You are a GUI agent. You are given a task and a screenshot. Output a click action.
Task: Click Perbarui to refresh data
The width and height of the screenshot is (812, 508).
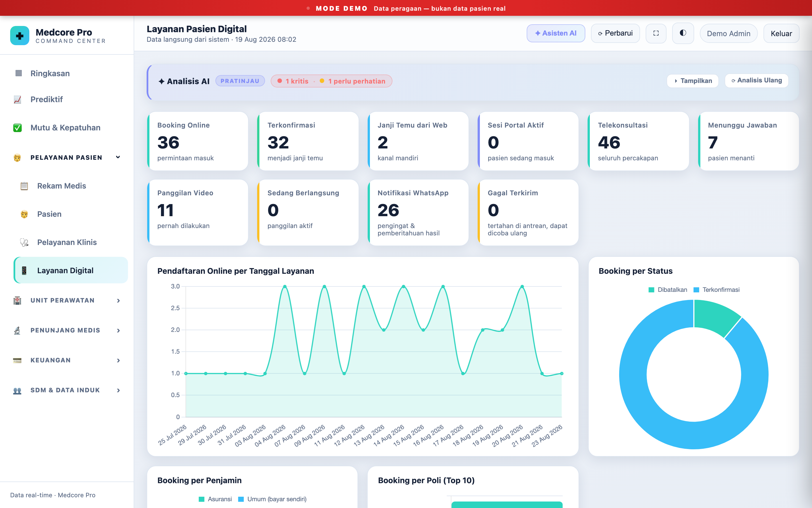[615, 33]
